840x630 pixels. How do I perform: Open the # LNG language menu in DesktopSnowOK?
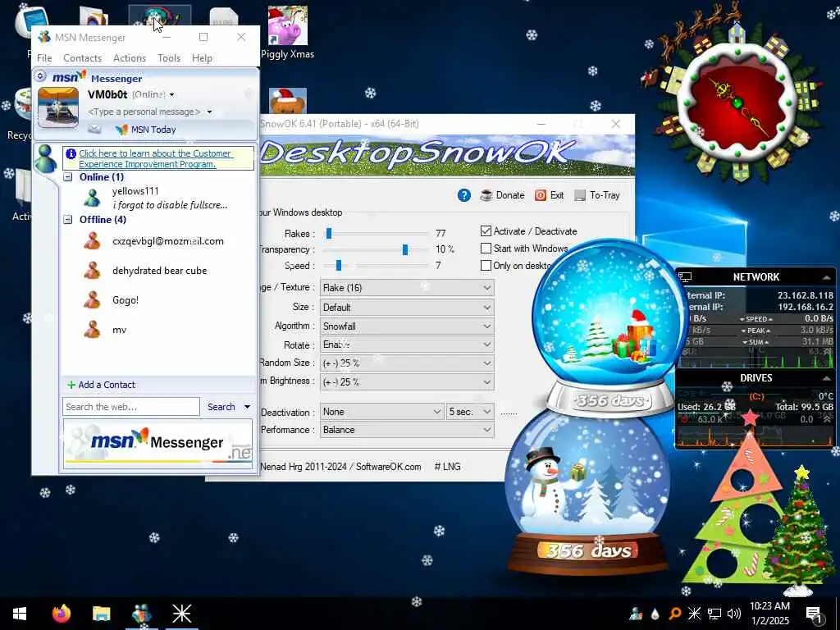[x=447, y=467]
